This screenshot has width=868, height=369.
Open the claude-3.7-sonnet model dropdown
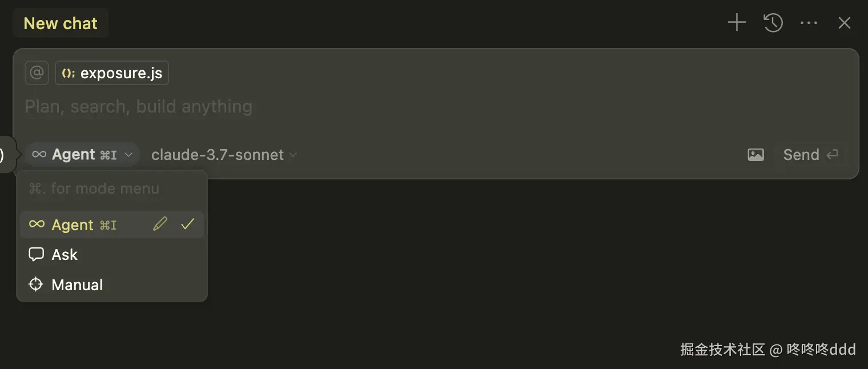tap(218, 155)
